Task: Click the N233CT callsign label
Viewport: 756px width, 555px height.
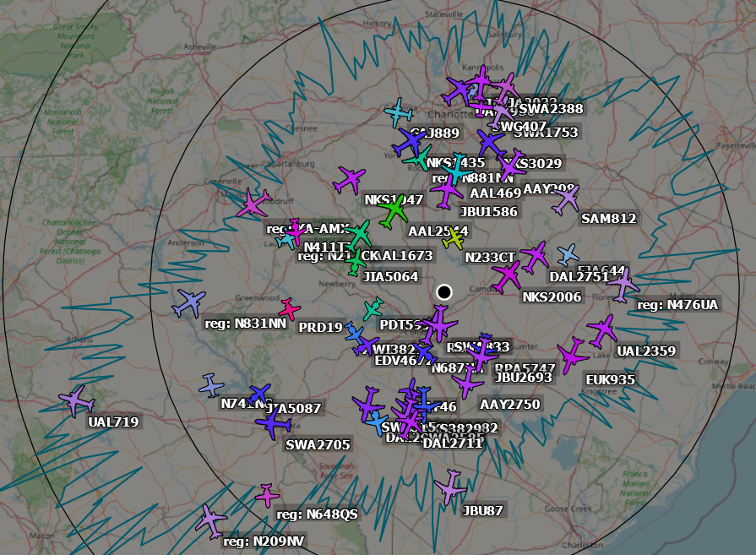Action: [x=489, y=258]
